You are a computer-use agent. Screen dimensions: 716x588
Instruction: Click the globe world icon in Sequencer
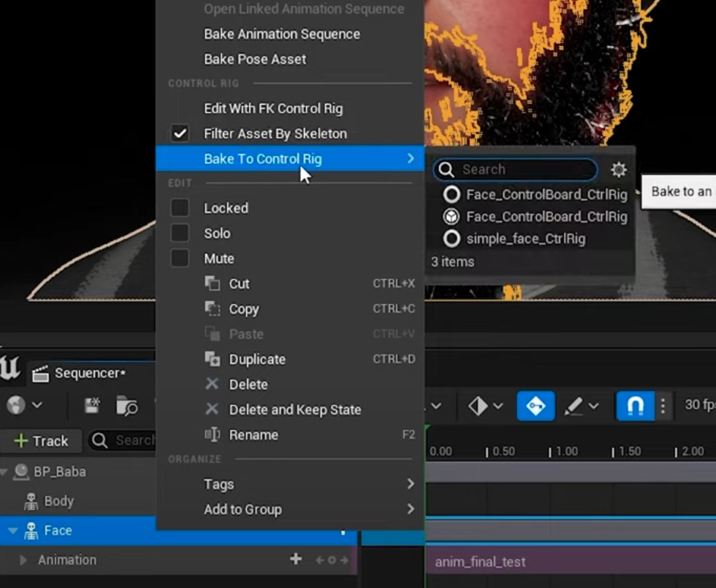pyautogui.click(x=16, y=405)
